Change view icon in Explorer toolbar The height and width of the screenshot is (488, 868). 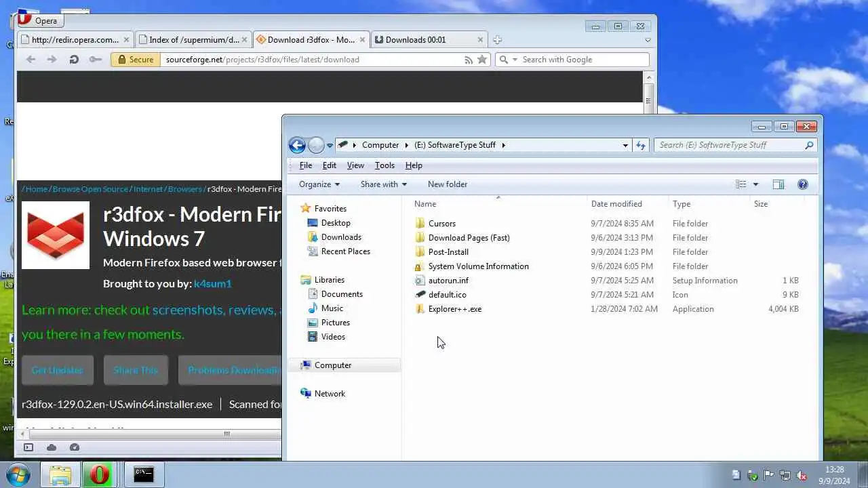(x=741, y=184)
